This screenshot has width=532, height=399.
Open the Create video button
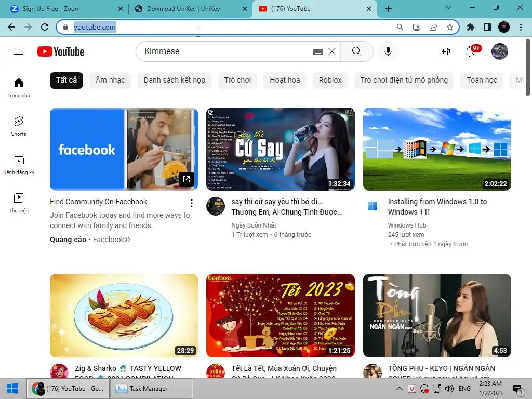(x=445, y=51)
